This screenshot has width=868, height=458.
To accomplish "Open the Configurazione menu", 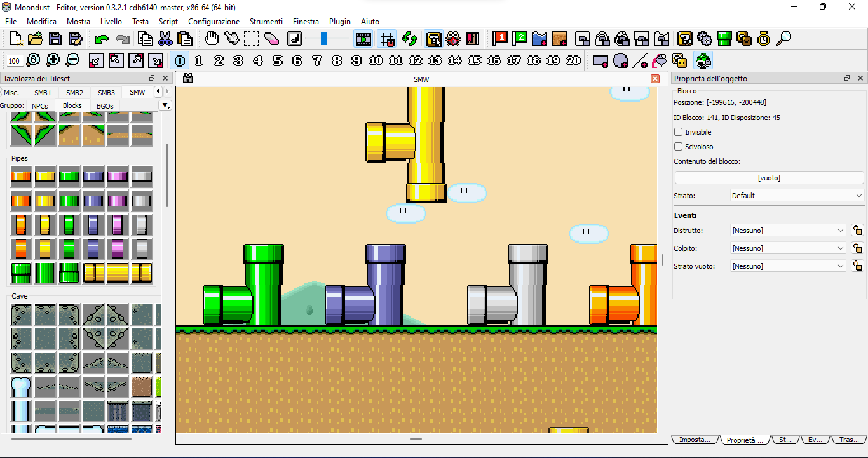I will pos(214,22).
